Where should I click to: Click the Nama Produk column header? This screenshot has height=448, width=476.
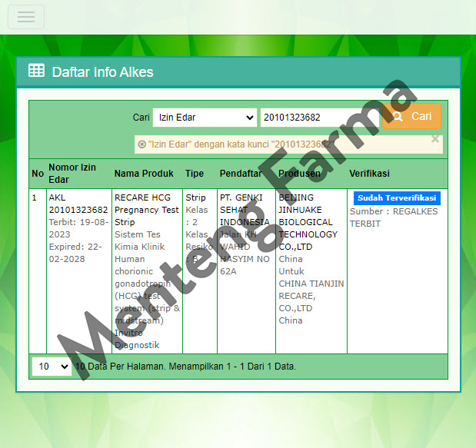pos(144,174)
